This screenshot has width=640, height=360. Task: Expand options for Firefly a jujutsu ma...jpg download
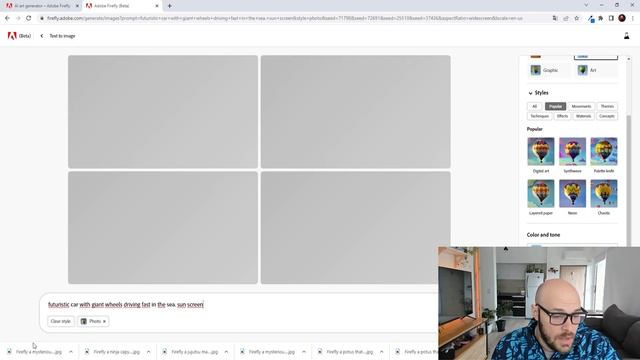[x=226, y=352]
